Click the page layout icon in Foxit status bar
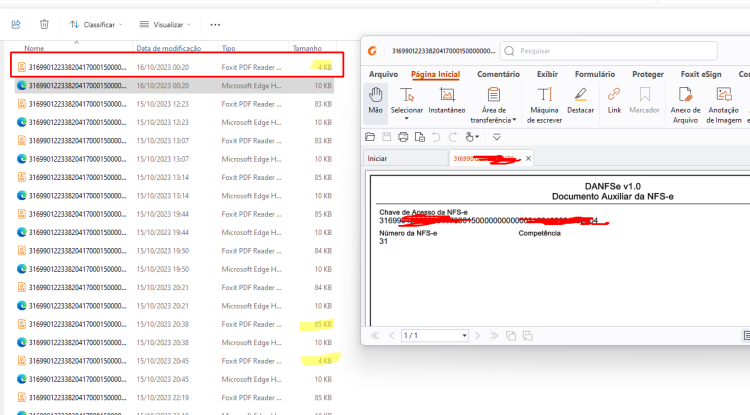This screenshot has width=750, height=415. 746,336
